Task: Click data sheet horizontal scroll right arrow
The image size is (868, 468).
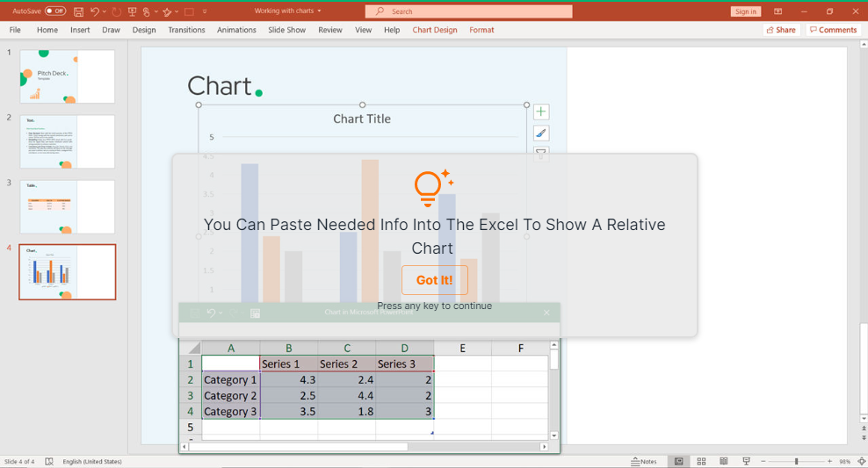Action: click(544, 446)
